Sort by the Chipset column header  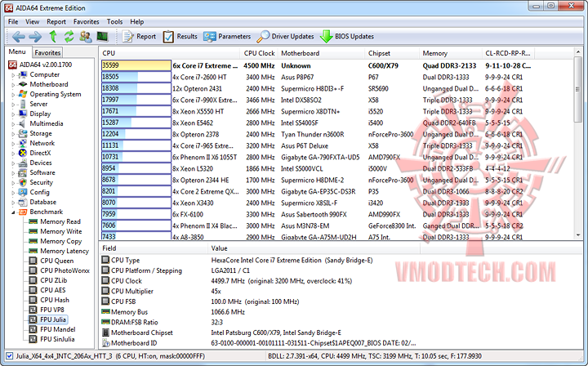click(392, 53)
